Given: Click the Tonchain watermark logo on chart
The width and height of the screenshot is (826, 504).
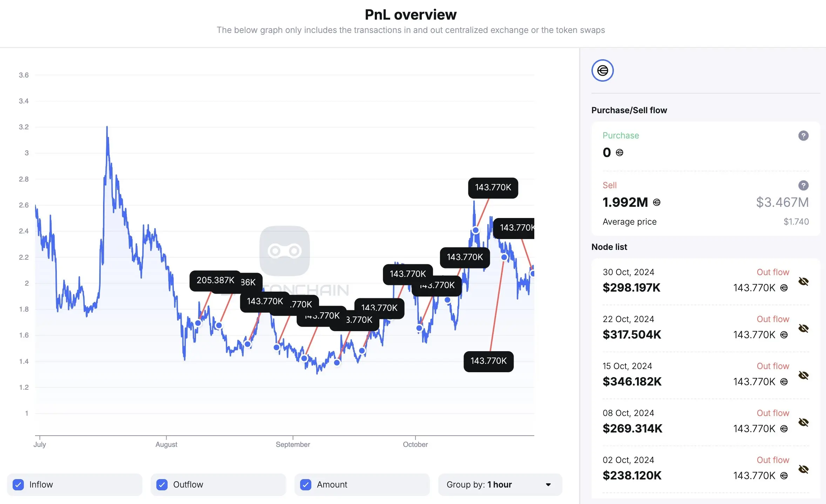Looking at the screenshot, I should 284,251.
